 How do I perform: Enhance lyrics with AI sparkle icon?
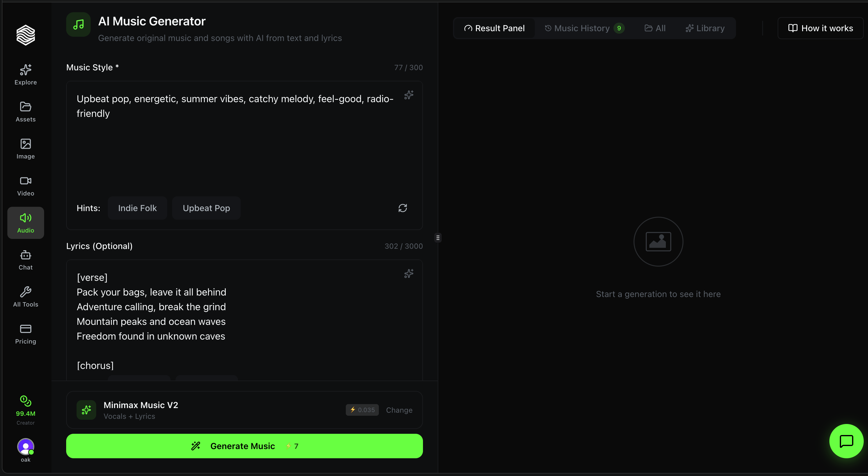(408, 273)
